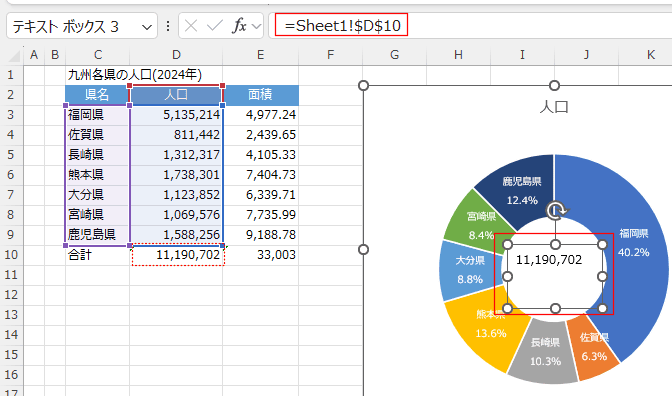Select column A header
Screen dimensions: 672x396
(34, 55)
